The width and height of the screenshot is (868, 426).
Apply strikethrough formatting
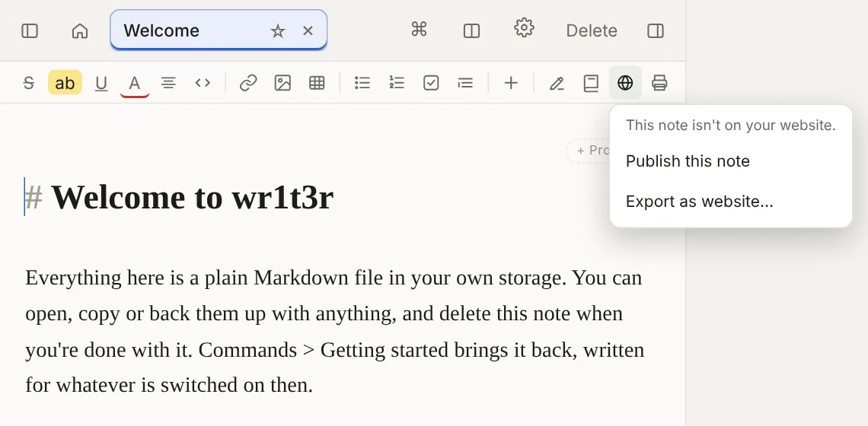coord(29,83)
